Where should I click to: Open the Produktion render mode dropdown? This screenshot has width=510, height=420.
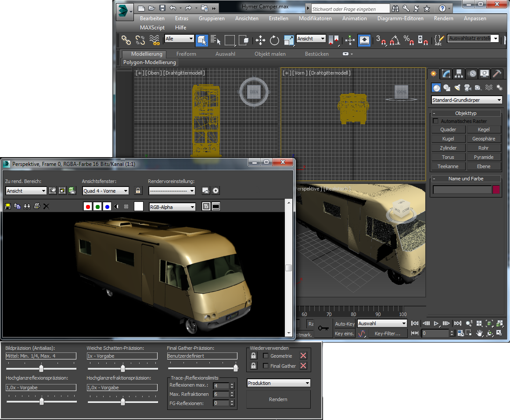coord(278,383)
